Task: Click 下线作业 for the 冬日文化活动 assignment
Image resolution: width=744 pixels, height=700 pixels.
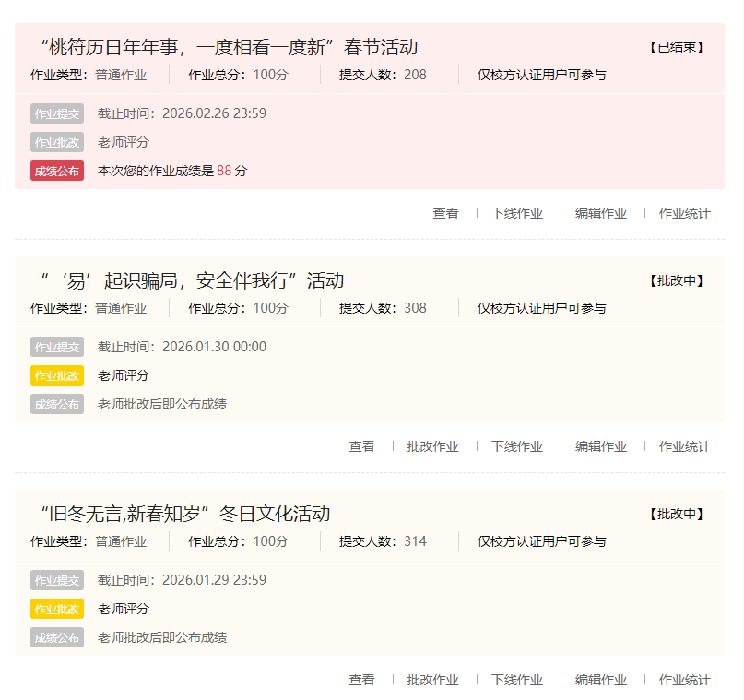Action: (x=516, y=680)
